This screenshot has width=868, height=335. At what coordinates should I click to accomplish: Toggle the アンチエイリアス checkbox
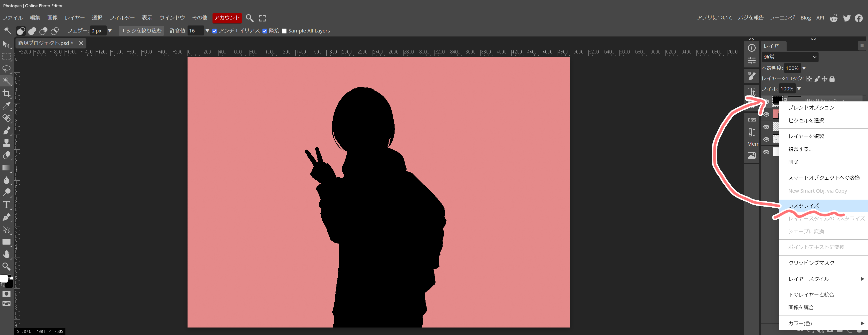point(215,31)
